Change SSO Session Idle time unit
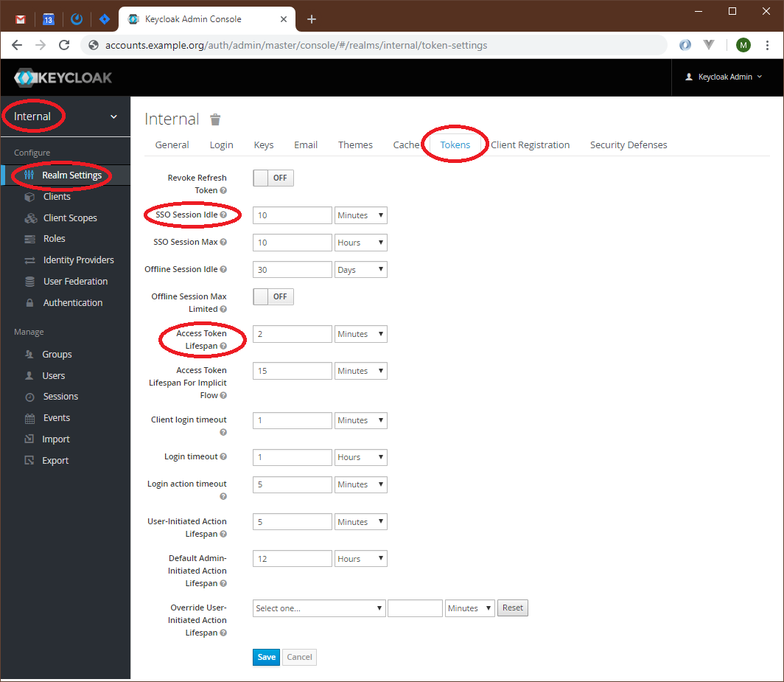784x682 pixels. [360, 215]
